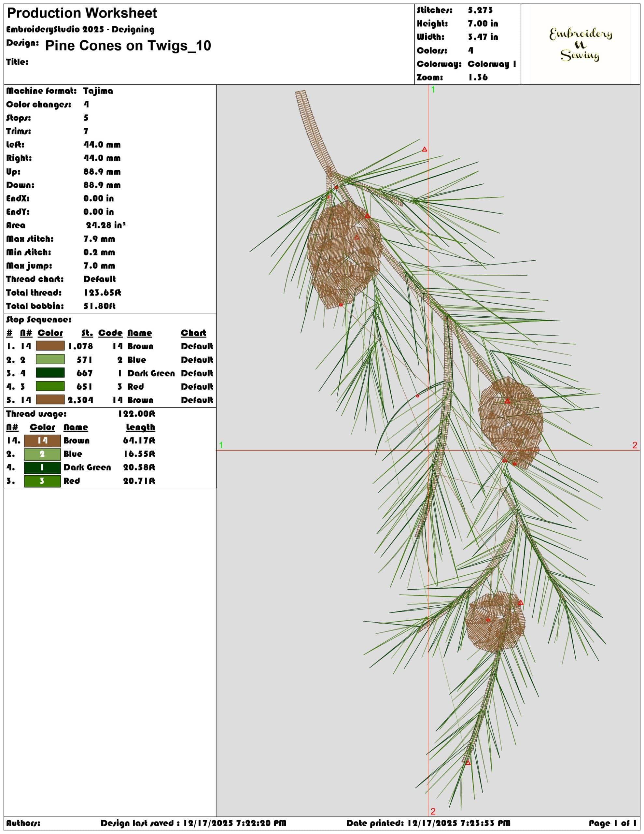Select the Height value 7.00 in

point(483,24)
